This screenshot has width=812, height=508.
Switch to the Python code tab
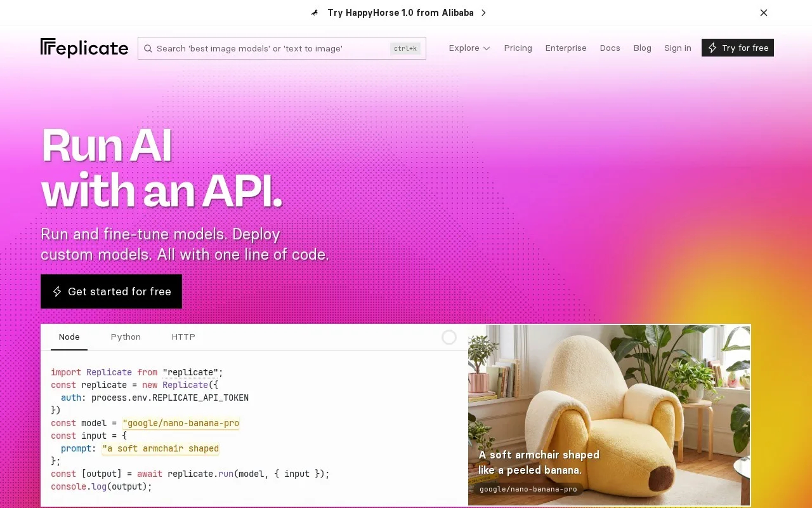[126, 337]
